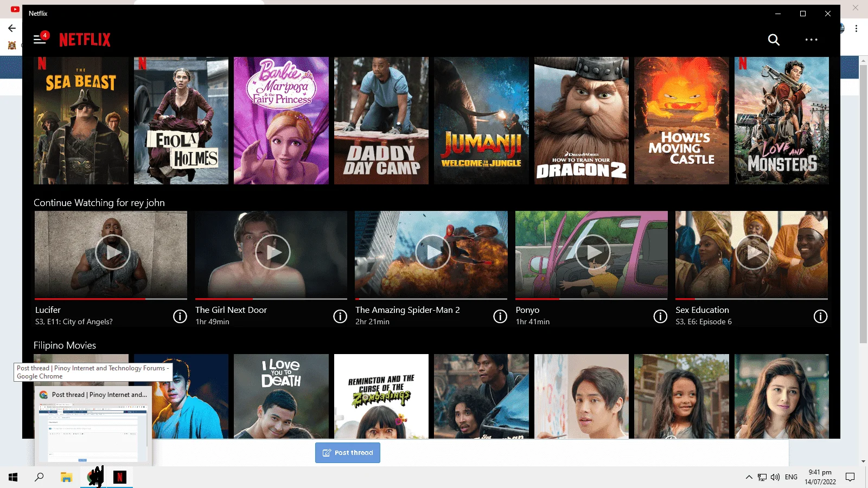This screenshot has width=868, height=488.
Task: Open the taskbar clock and date
Action: coord(820,477)
